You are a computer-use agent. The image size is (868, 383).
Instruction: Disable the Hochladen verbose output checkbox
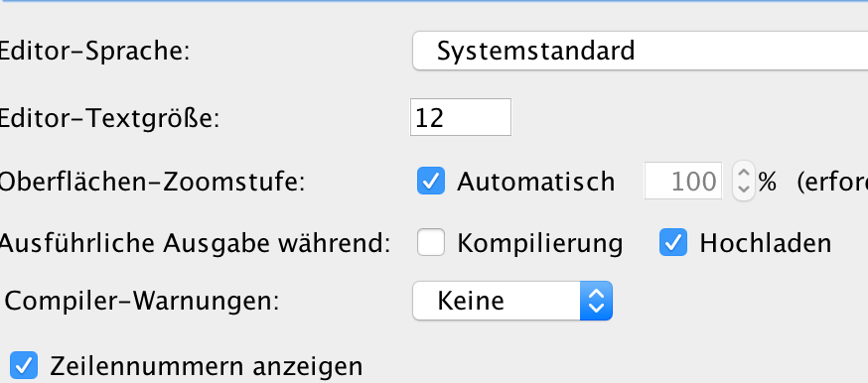point(673,243)
